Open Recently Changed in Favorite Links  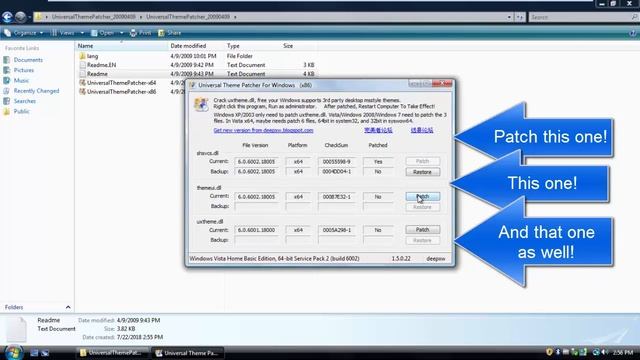tap(31, 91)
